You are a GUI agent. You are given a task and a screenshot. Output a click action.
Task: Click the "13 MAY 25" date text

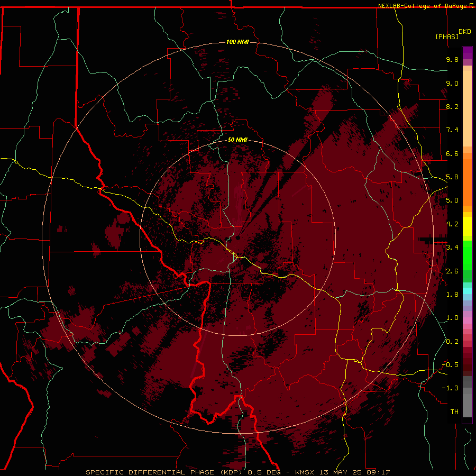point(342,472)
